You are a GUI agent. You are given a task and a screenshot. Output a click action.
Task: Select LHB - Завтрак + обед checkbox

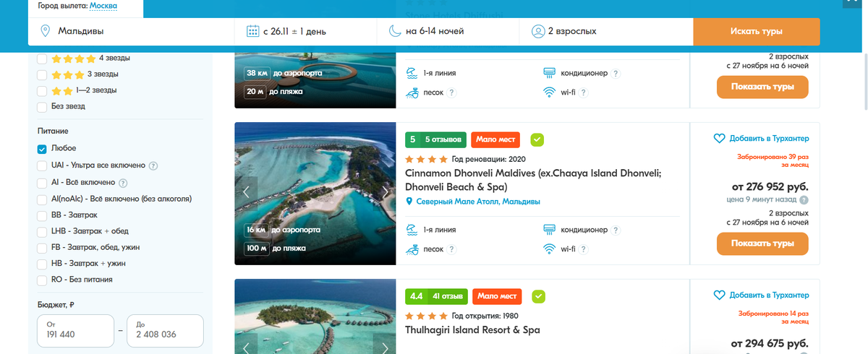(42, 231)
